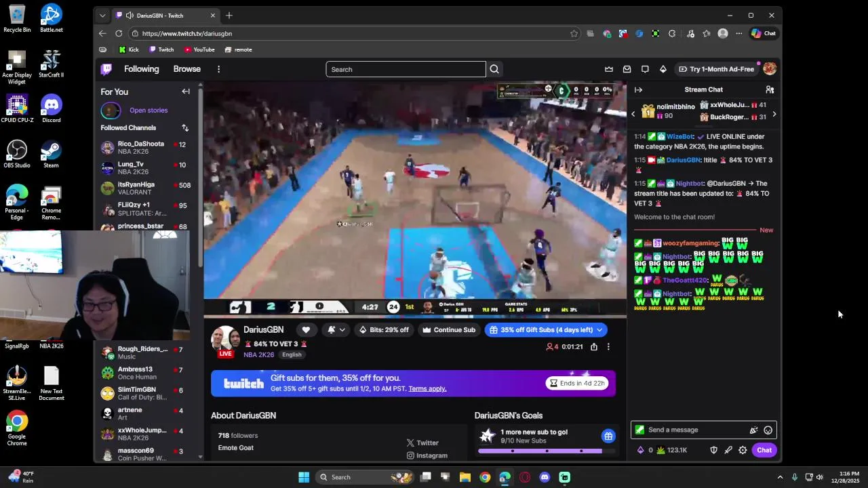
Task: Show hidden system tray icons
Action: coord(780,477)
